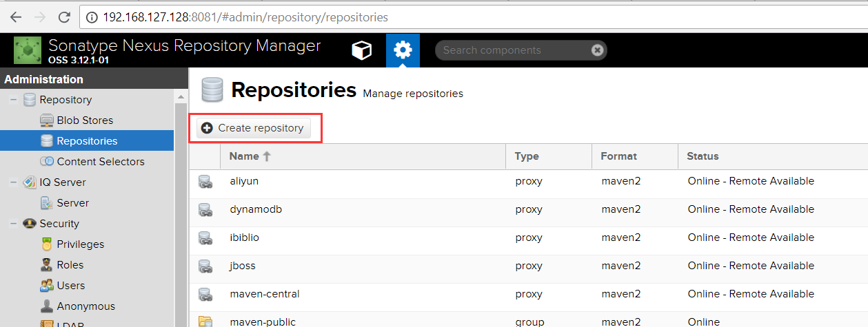Sort repositories by Name column header
Screen dimensions: 868x327
[244, 156]
